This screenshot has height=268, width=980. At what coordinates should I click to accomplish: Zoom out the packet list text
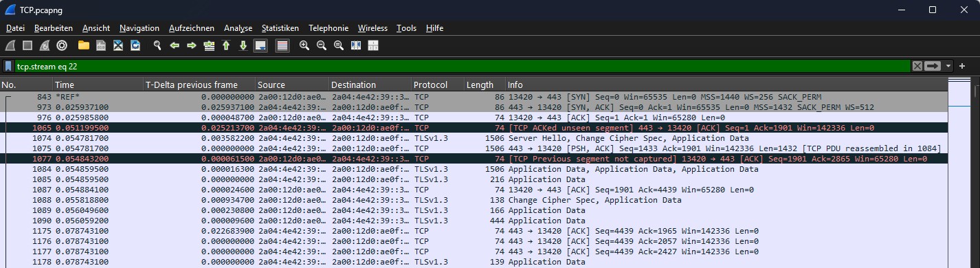pyautogui.click(x=322, y=45)
